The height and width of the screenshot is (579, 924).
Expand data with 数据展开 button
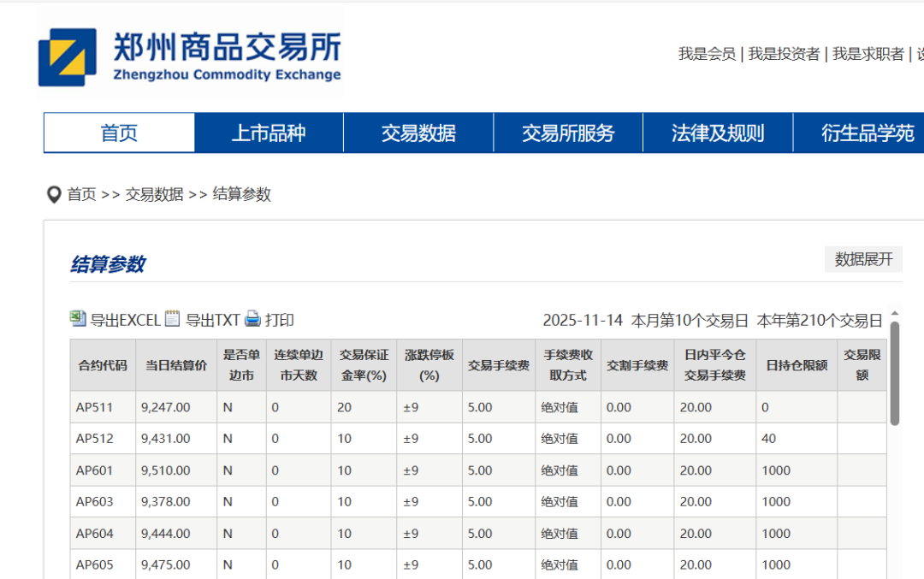click(x=863, y=259)
